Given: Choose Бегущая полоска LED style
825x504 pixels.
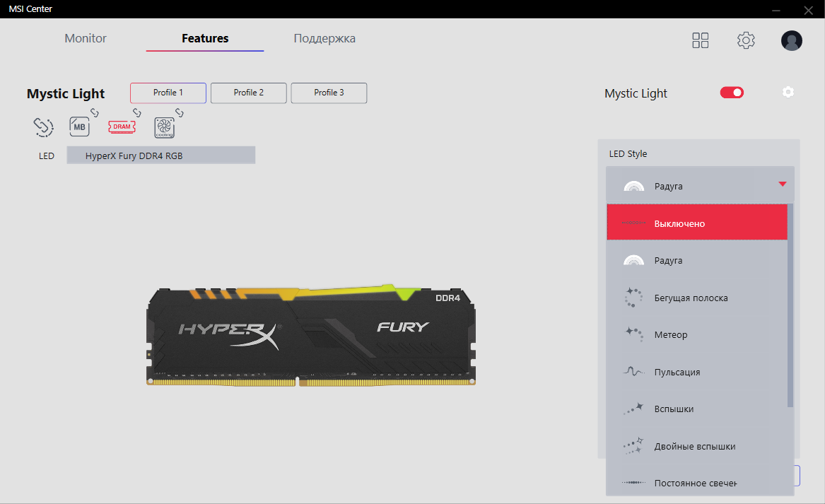Looking at the screenshot, I should [x=696, y=298].
